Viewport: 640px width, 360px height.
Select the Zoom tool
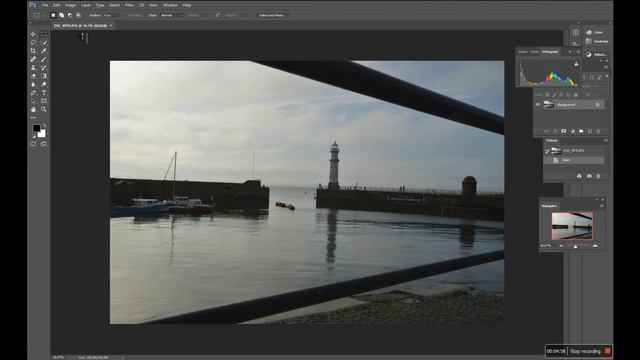click(x=44, y=109)
